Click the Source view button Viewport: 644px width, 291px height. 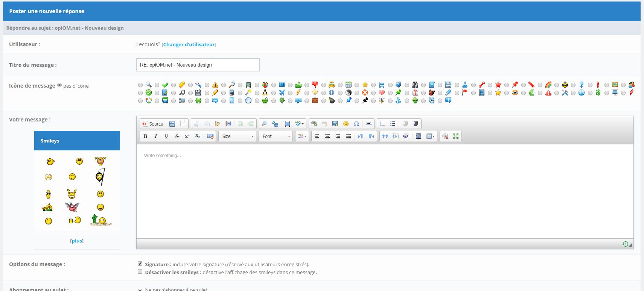tap(153, 124)
